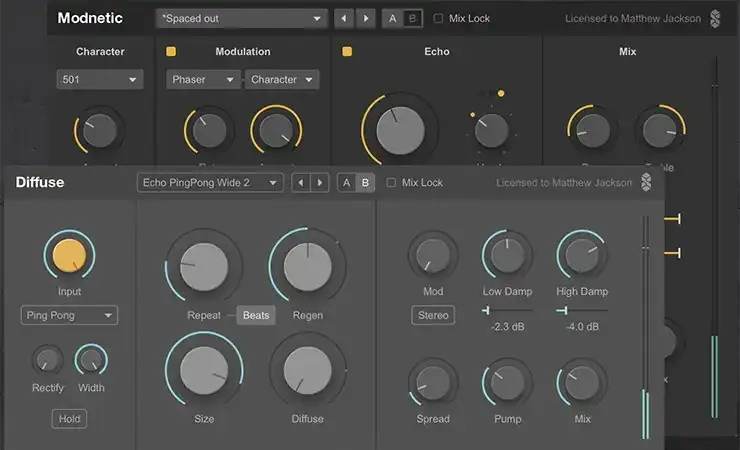Click the small Echo head selector knob
This screenshot has width=740, height=450.
click(491, 131)
